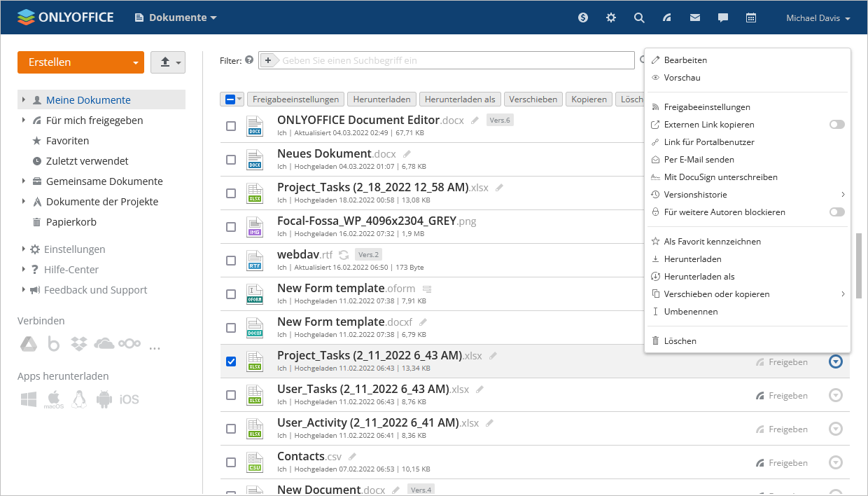Open the Dokumente module dropdown
This screenshot has width=868, height=496.
(176, 18)
